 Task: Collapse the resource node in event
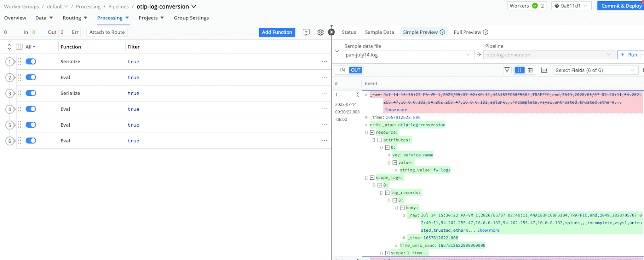(x=372, y=133)
